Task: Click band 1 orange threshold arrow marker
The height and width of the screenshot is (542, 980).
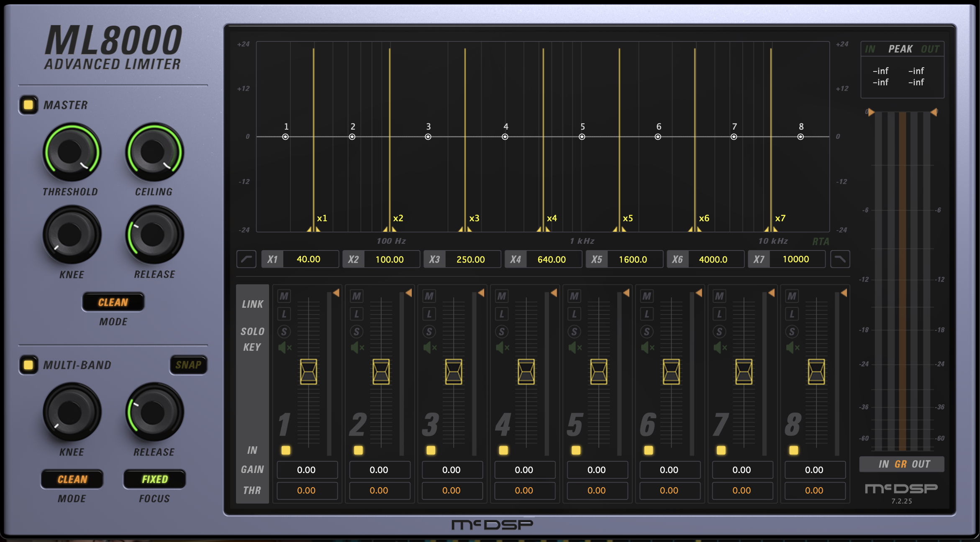Action: (x=336, y=293)
